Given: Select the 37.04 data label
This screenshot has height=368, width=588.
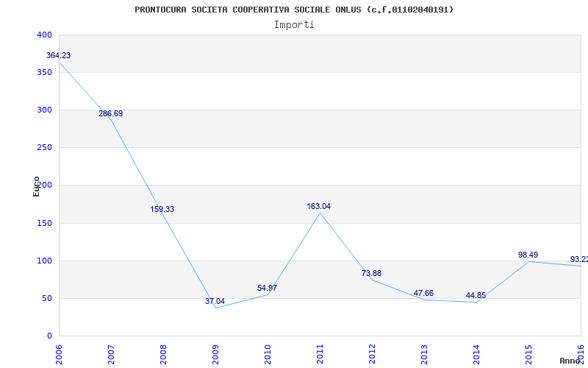Looking at the screenshot, I should [x=215, y=301].
